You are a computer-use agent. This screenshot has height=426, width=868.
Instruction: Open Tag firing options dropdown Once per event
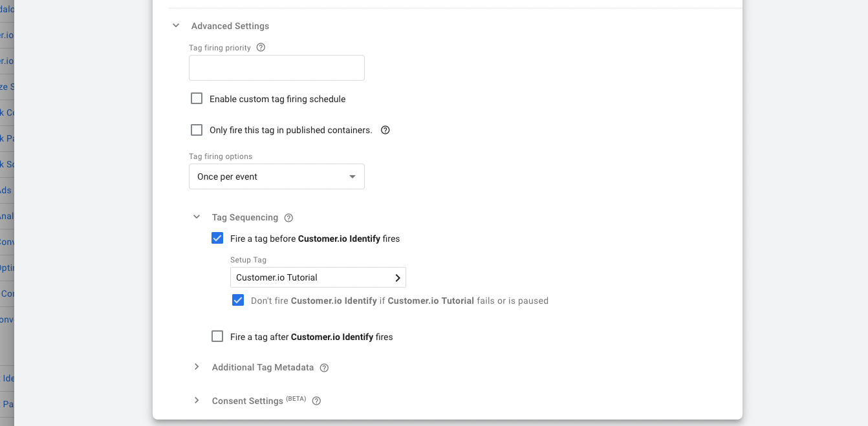(x=277, y=176)
